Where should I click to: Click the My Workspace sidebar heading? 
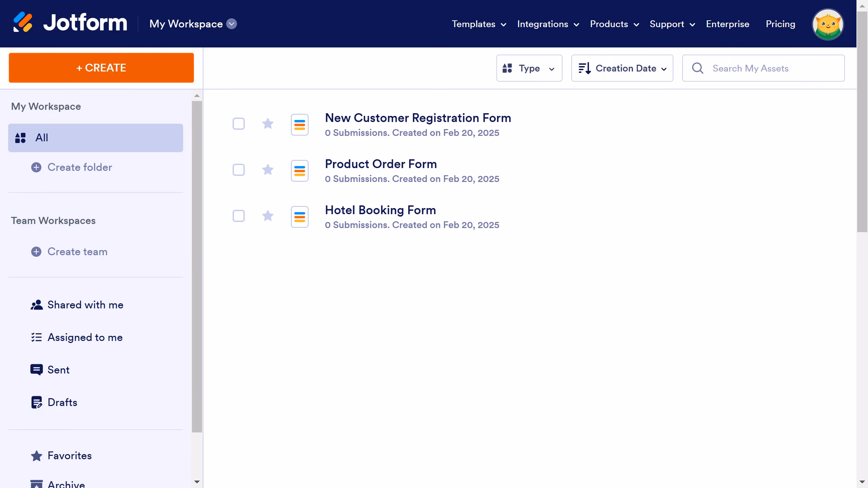click(x=46, y=106)
